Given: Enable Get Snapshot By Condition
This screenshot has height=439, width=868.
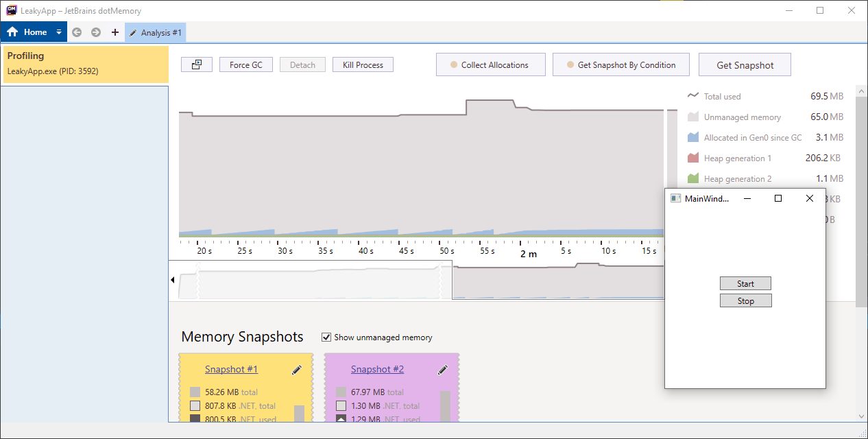Looking at the screenshot, I should pos(620,64).
